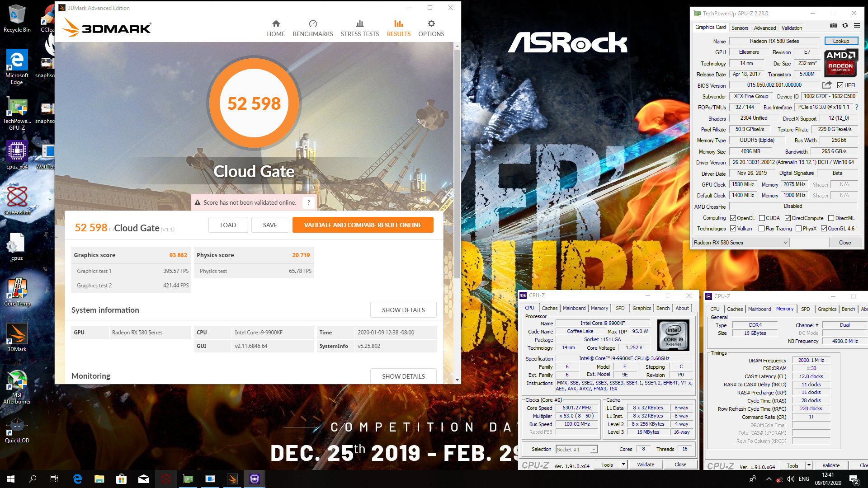Open Microsoft Edge desktop shortcut
This screenshot has width=868, height=488.
click(x=17, y=67)
